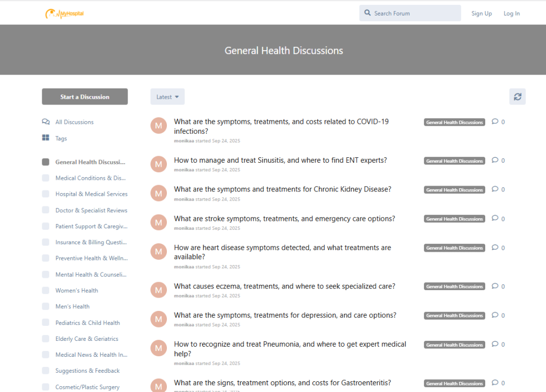Select the Women's Health tag square

pyautogui.click(x=46, y=291)
